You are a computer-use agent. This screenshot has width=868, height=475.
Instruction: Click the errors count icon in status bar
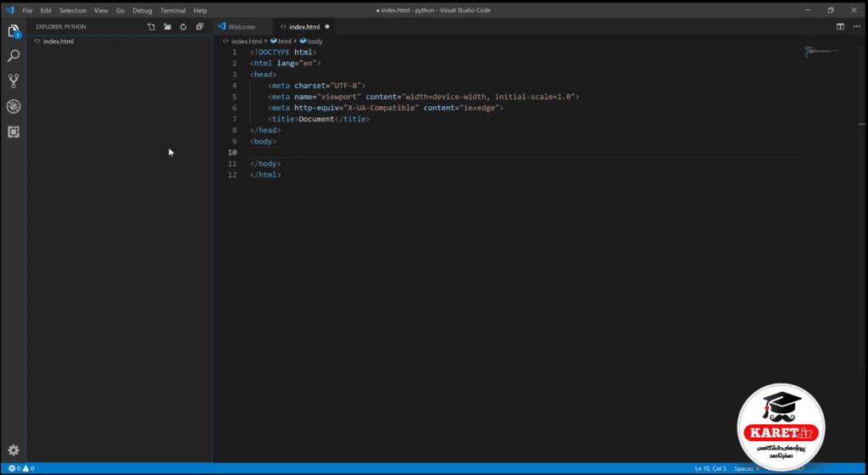tap(12, 468)
